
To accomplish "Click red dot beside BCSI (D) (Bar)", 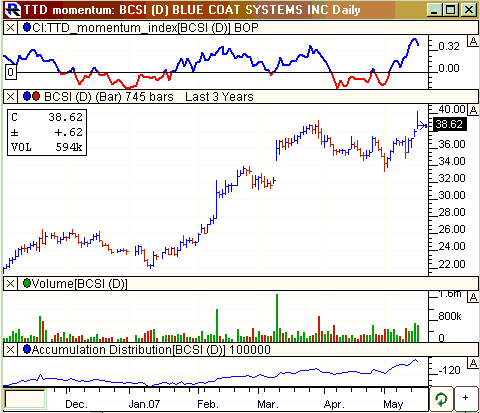I will click(35, 97).
